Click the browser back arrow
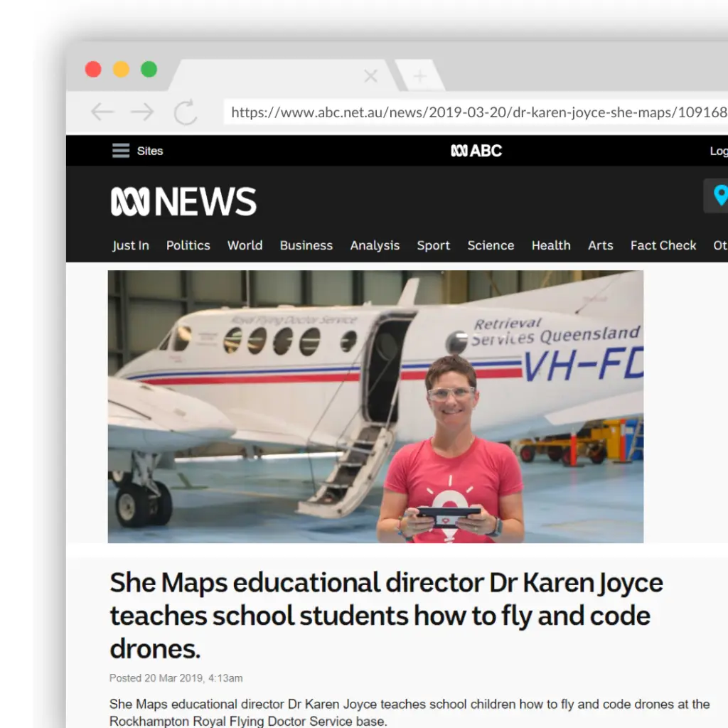Screen dimensions: 728x728 [102, 112]
